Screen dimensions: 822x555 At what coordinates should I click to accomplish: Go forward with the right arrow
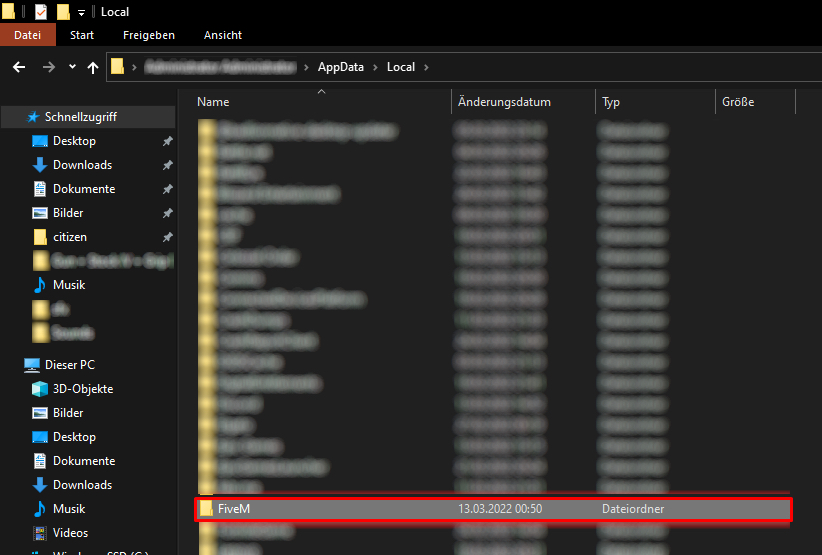tap(49, 67)
